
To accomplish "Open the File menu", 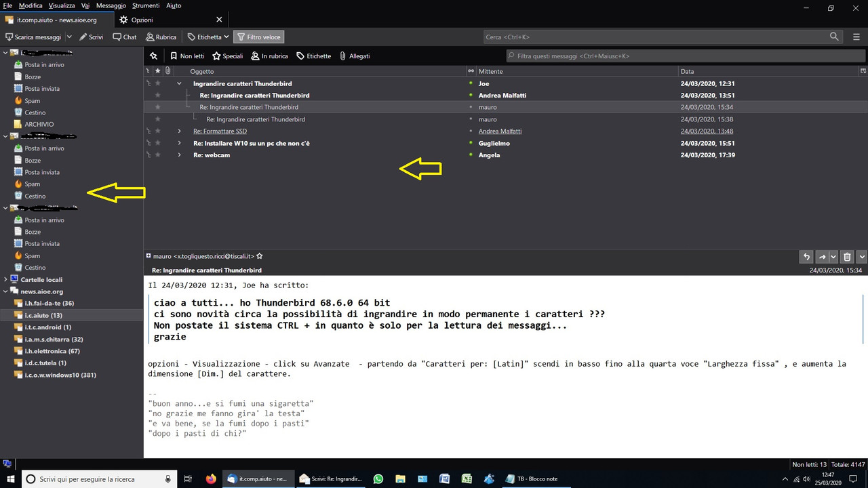I will click(7, 5).
